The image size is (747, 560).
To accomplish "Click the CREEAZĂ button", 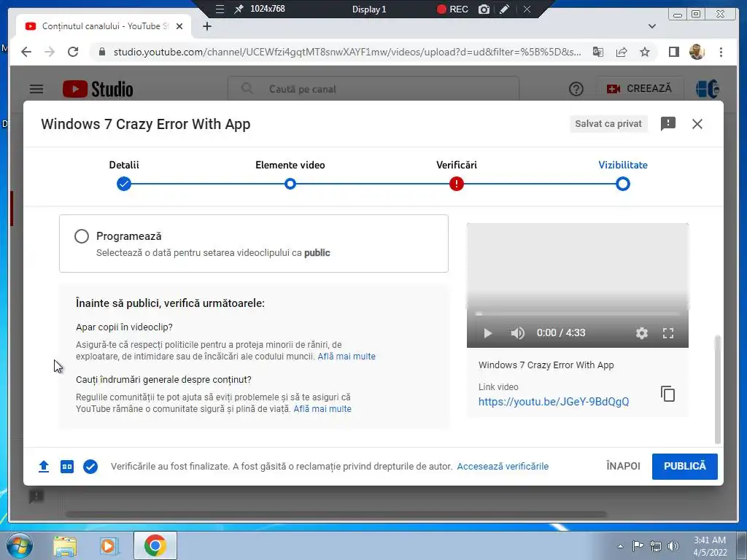I will click(x=639, y=88).
